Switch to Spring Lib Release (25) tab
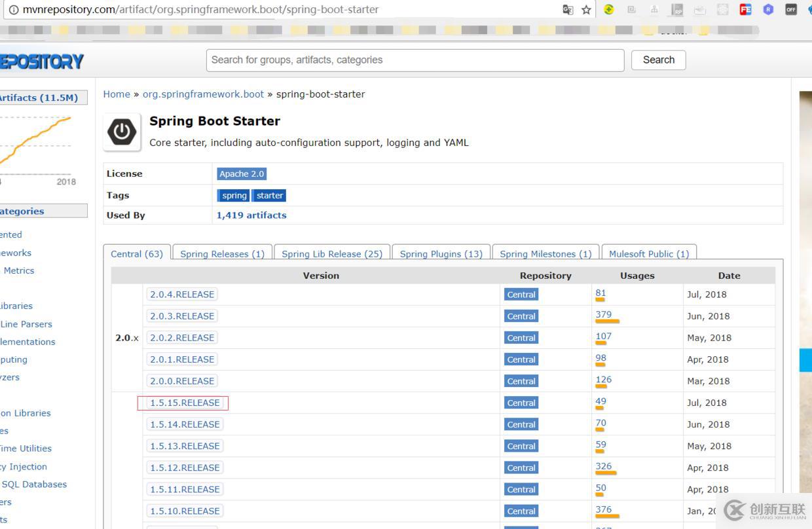The image size is (812, 529). click(332, 253)
